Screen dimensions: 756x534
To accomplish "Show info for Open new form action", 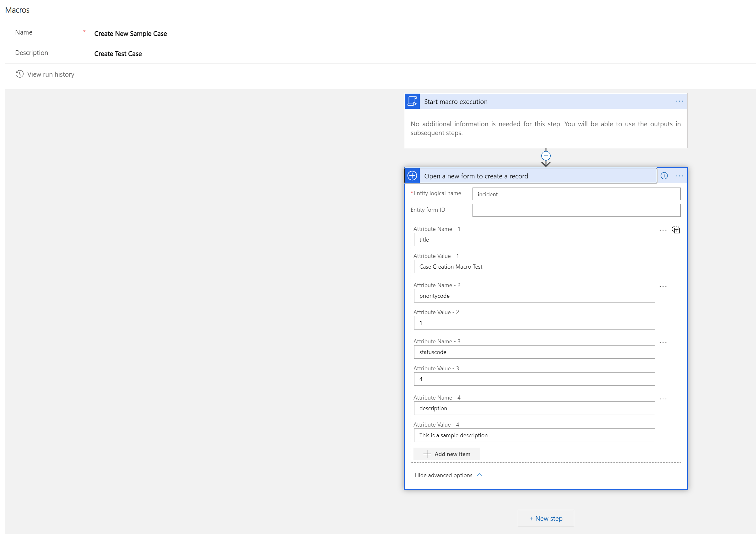I will tap(664, 176).
